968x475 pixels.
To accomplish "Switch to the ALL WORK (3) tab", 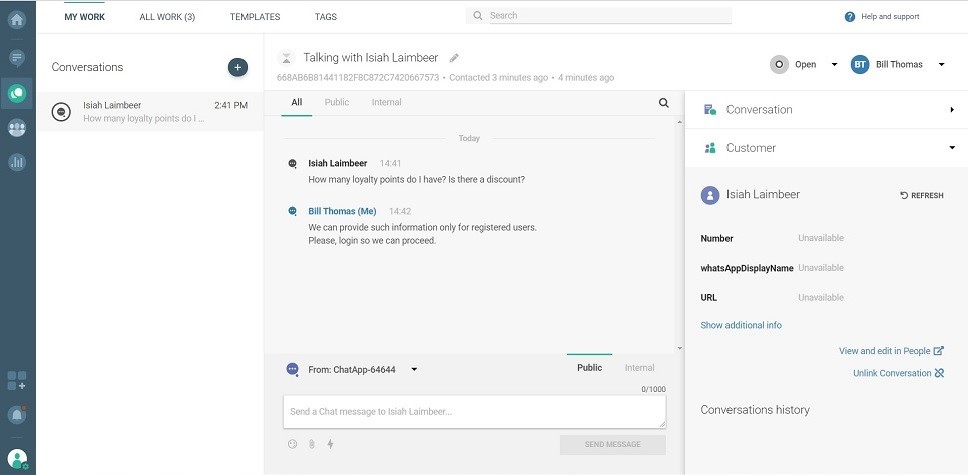I will point(167,17).
